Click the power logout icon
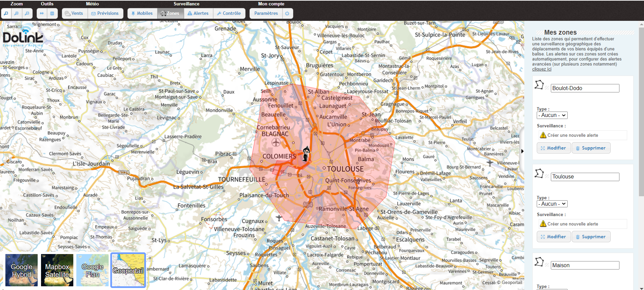Screen dimensions: 644x290 point(287,13)
